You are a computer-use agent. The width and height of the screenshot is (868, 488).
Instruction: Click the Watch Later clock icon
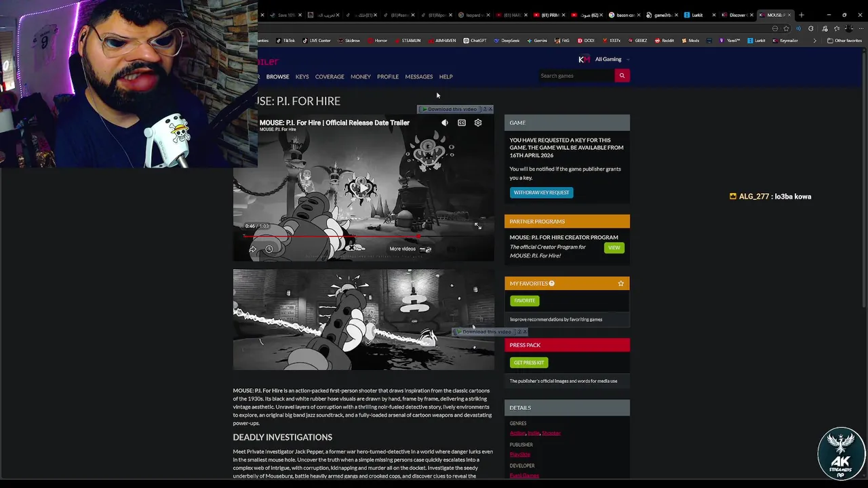269,249
